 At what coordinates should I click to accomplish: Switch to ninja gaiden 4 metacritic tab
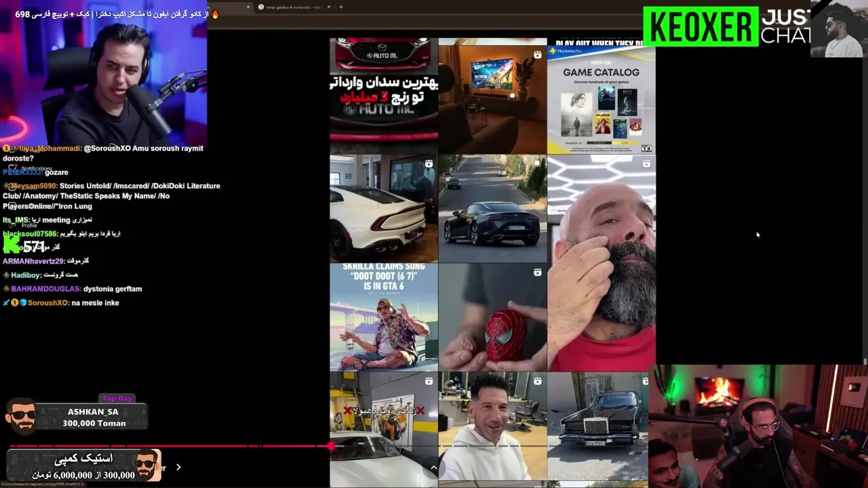tap(294, 7)
